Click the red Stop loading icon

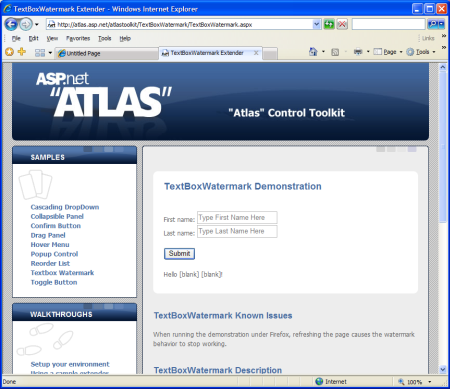[x=342, y=24]
